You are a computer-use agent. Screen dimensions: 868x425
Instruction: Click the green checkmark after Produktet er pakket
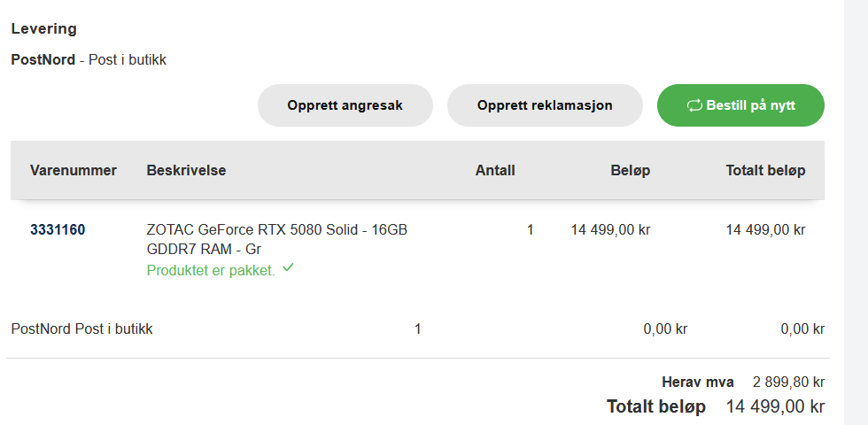coord(288,268)
